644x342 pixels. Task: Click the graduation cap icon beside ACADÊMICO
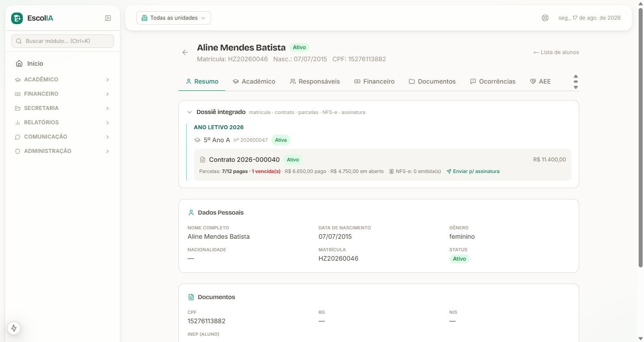(x=18, y=80)
